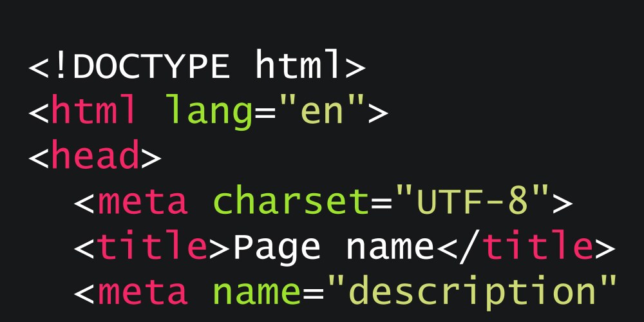Click the word html after DOCTYPE
The image size is (644, 322).
pyautogui.click(x=298, y=64)
